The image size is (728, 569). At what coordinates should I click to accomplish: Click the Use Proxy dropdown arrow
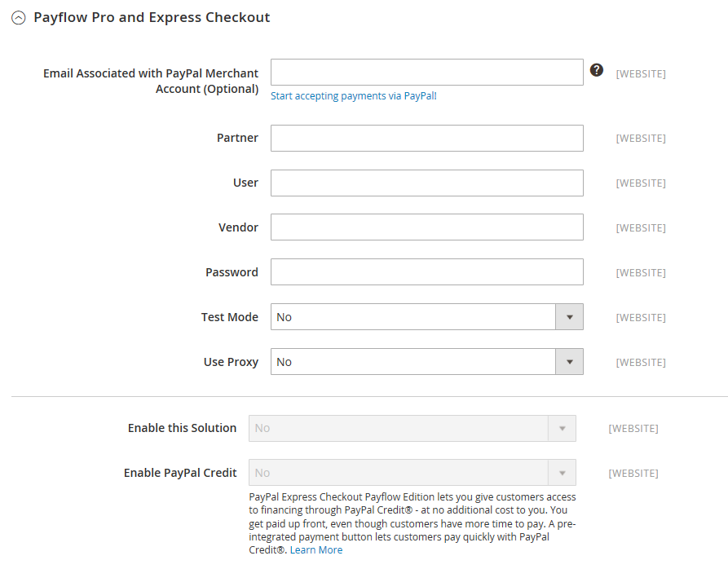tap(569, 361)
